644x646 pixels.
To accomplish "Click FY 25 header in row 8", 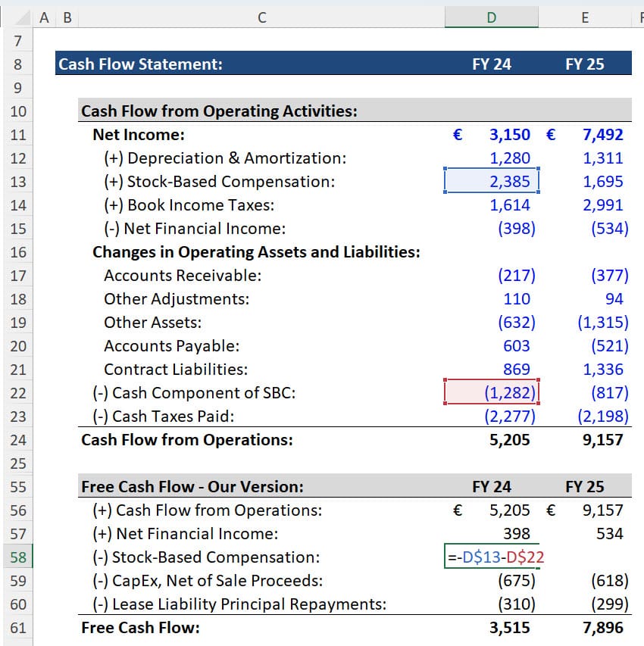I will (585, 64).
